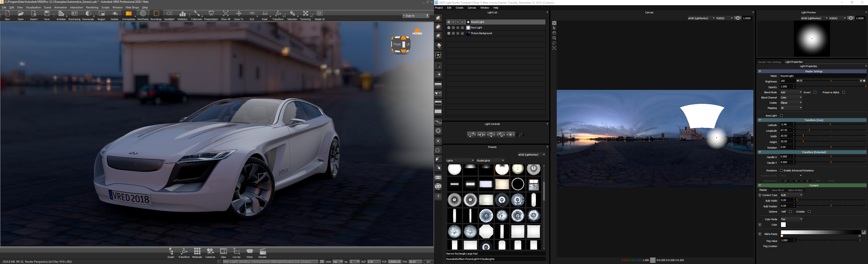This screenshot has height=264, width=868.
Task: Open the Graph panel from bottom bar
Action: point(171,253)
